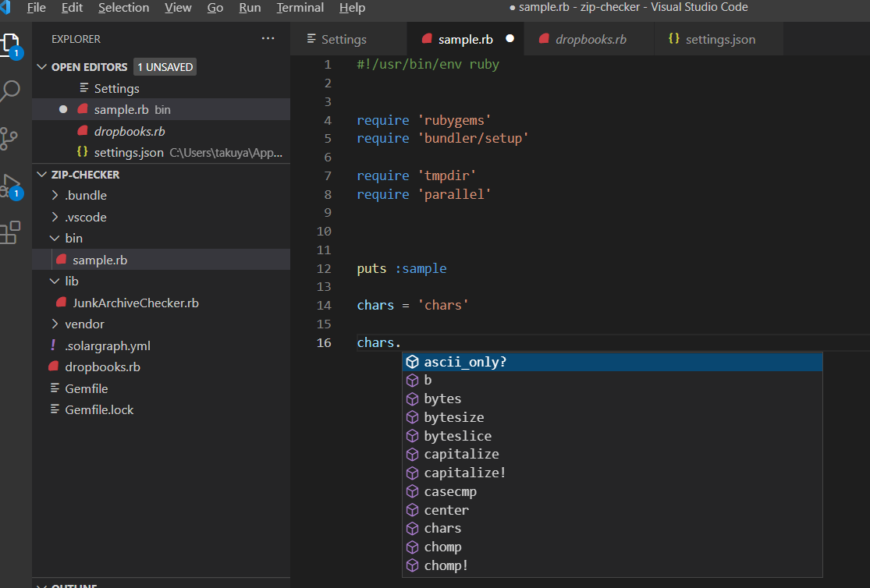Open the View menu
Viewport: 870px width, 588px height.
[x=178, y=8]
